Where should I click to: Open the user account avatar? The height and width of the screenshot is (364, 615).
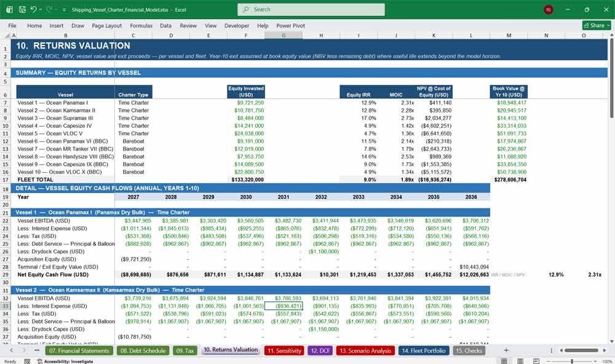(549, 9)
